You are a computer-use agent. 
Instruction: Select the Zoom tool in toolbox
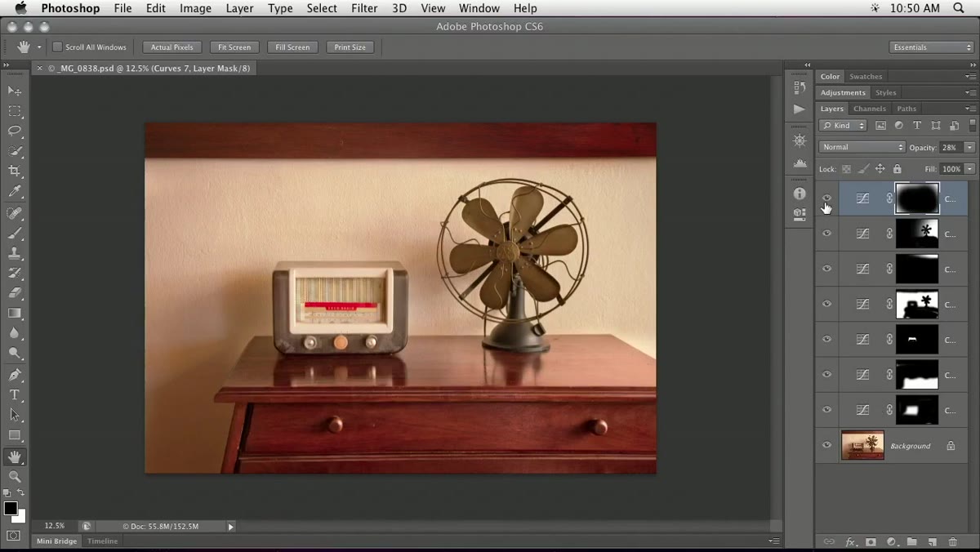point(15,476)
